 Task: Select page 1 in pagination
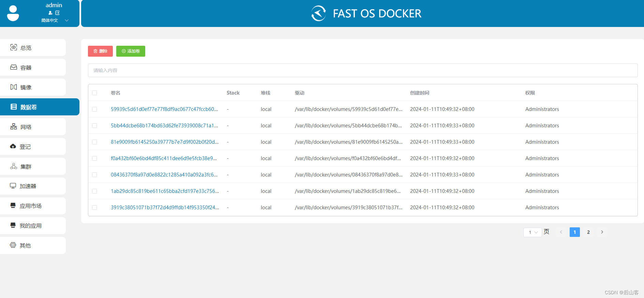[575, 232]
